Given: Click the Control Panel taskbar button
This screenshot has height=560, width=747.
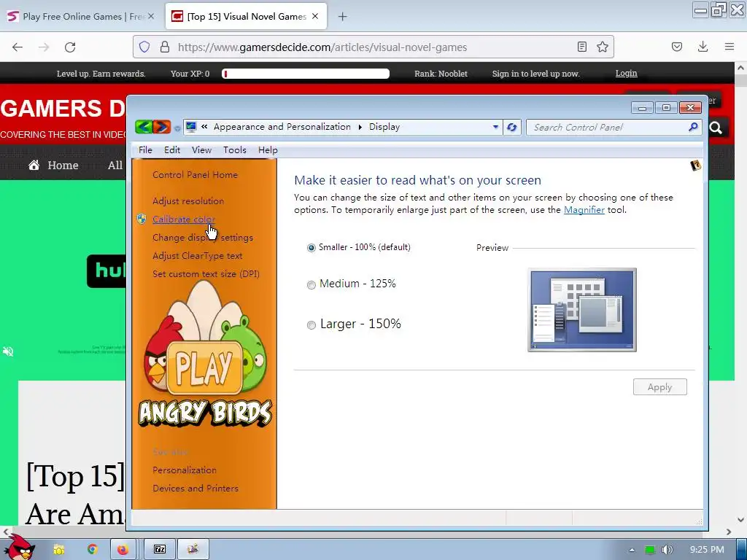Looking at the screenshot, I should coord(193,550).
